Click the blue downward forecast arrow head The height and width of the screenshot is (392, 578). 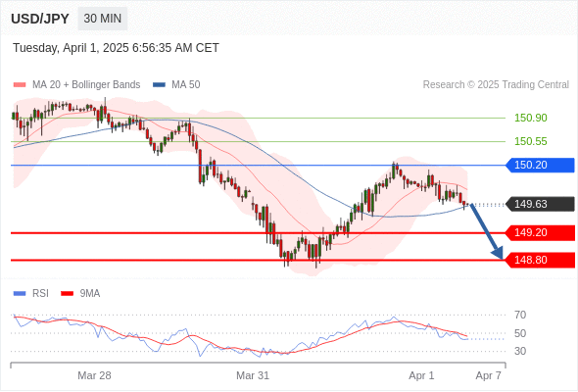498,253
